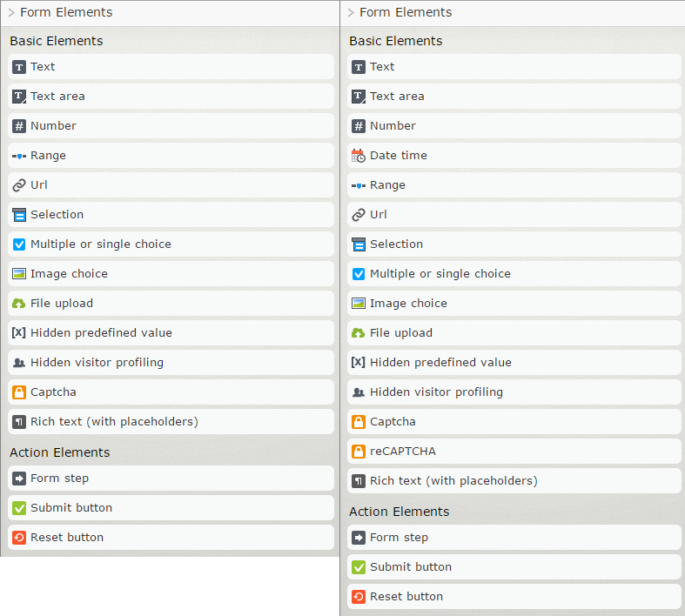The image size is (685, 616).
Task: Click the Action Elements heading in left panel
Action: click(x=60, y=452)
